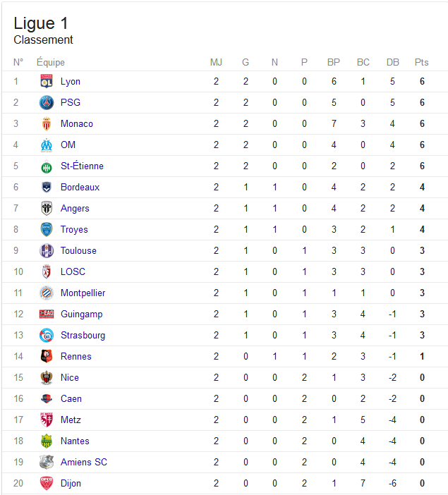The width and height of the screenshot is (448, 495).
Task: Click the Nantes team name link
Action: 75,441
